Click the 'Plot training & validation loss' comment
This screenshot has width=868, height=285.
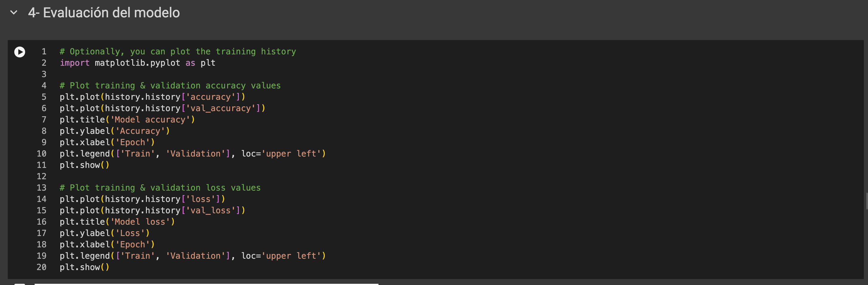click(x=160, y=188)
